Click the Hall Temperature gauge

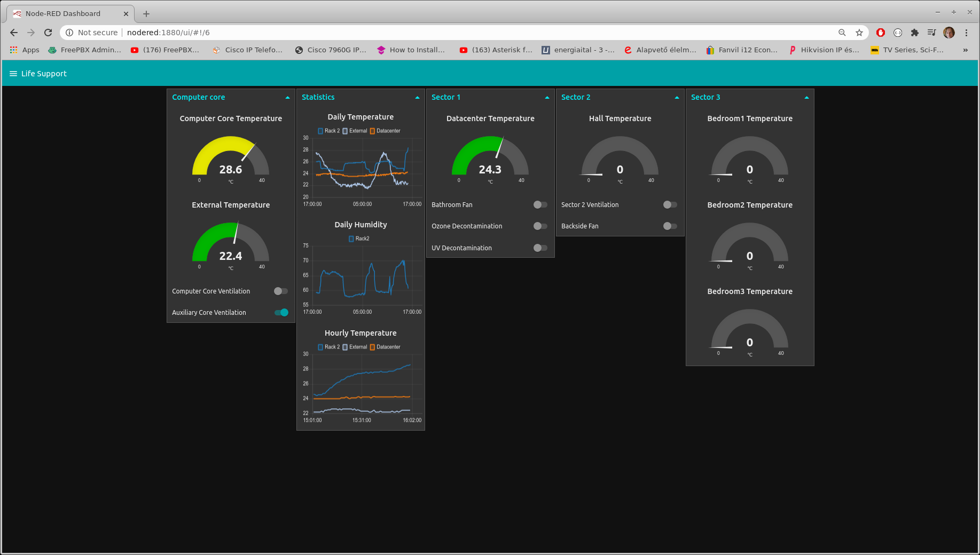tap(620, 159)
